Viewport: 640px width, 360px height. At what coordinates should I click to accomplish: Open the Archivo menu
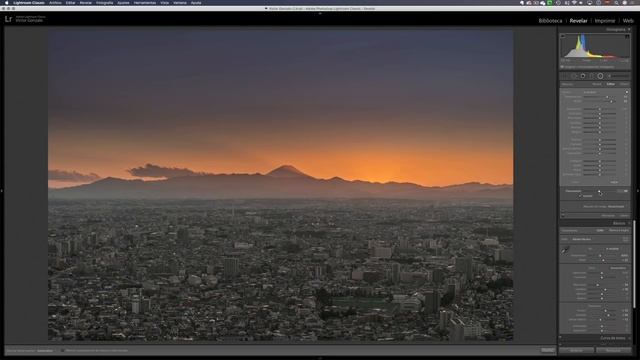pyautogui.click(x=55, y=2)
